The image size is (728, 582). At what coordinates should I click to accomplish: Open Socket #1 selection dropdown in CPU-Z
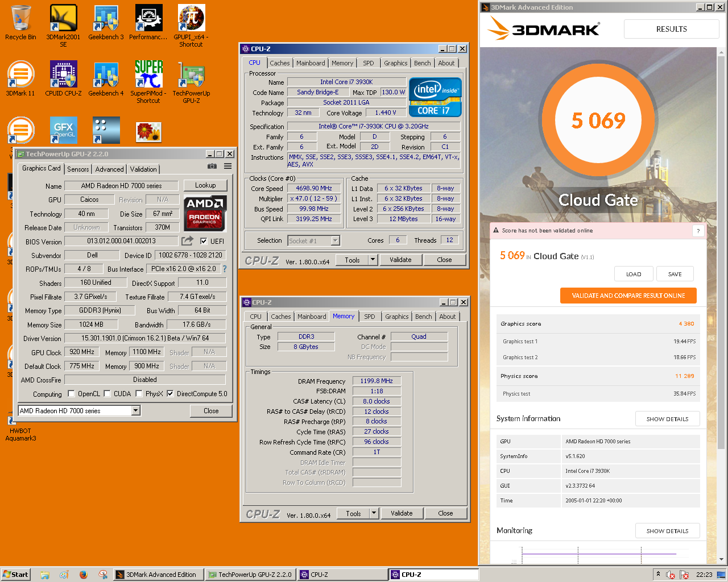coord(313,240)
